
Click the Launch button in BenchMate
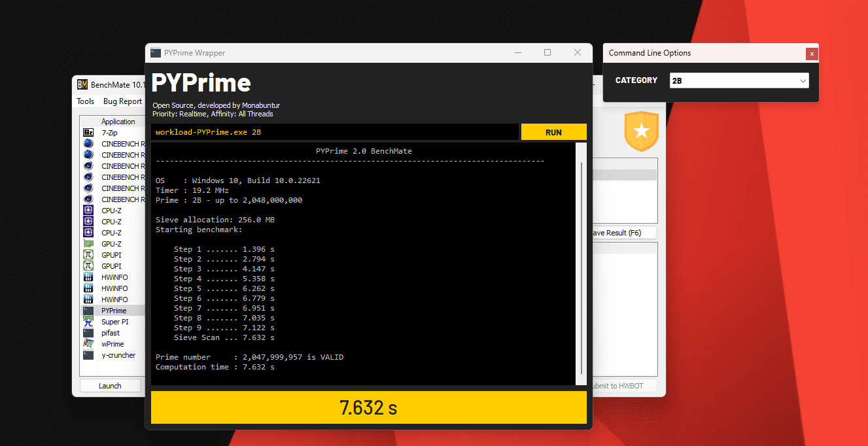(110, 386)
